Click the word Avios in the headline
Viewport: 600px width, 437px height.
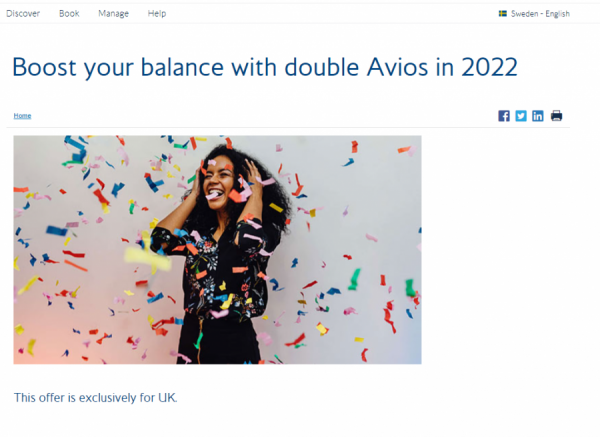coord(398,67)
